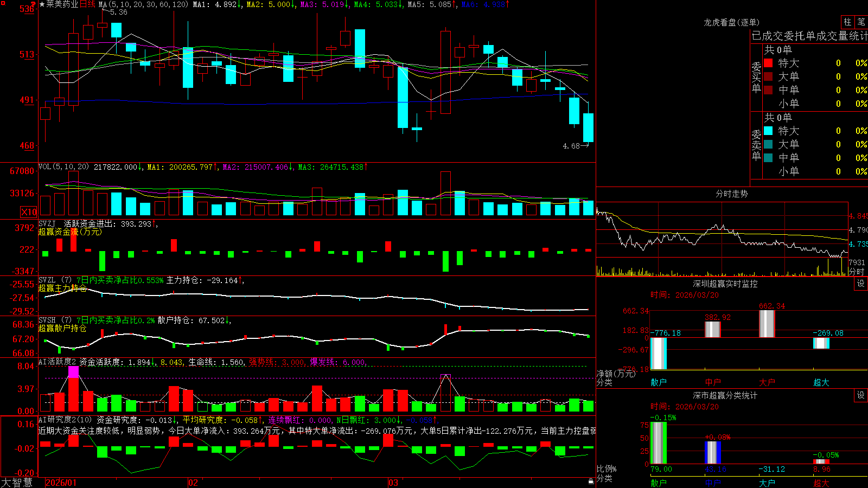Click the 5.36 high price annotation
868x488 pixels.
[118, 12]
